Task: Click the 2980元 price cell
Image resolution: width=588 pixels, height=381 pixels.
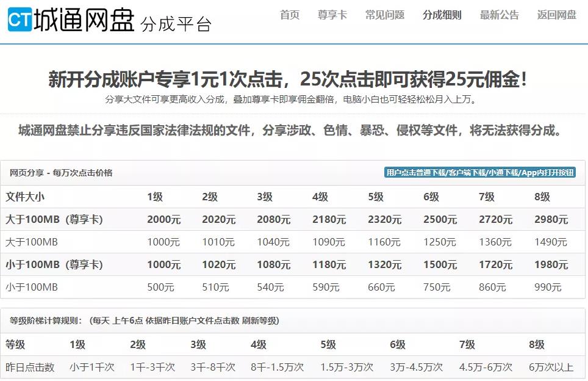Action: click(x=551, y=220)
